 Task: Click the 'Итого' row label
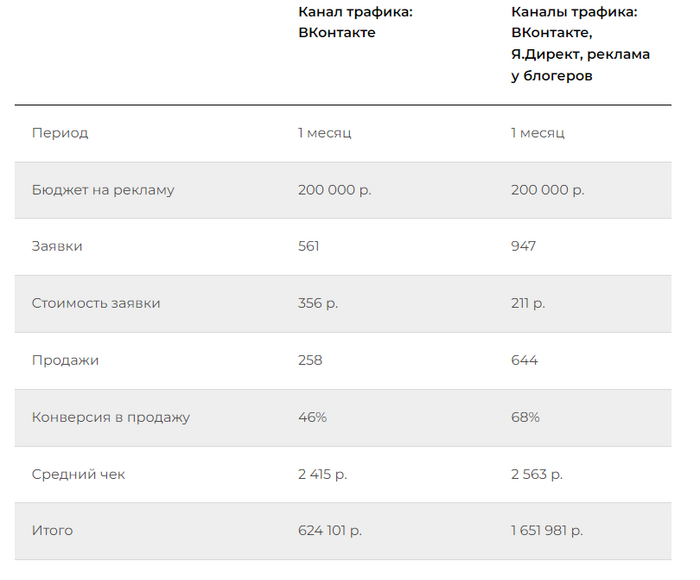click(52, 530)
